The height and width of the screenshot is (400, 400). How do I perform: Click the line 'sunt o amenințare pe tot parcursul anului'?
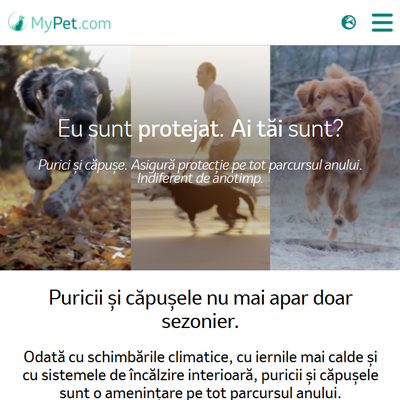(200, 392)
